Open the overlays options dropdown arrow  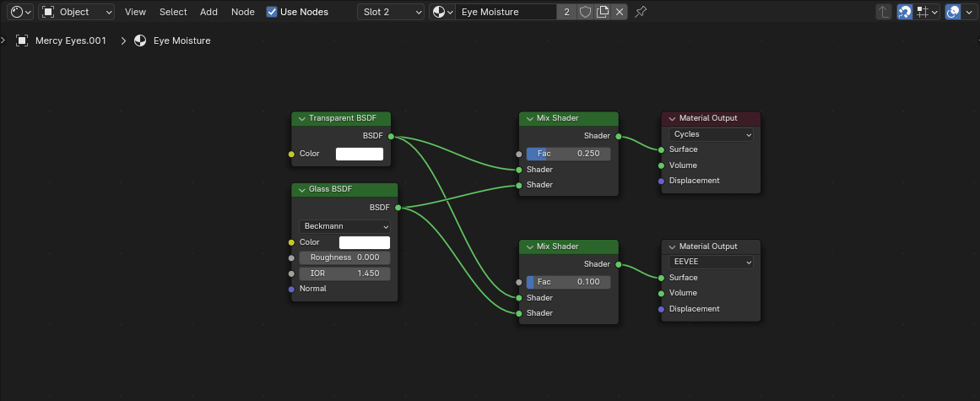coord(969,11)
